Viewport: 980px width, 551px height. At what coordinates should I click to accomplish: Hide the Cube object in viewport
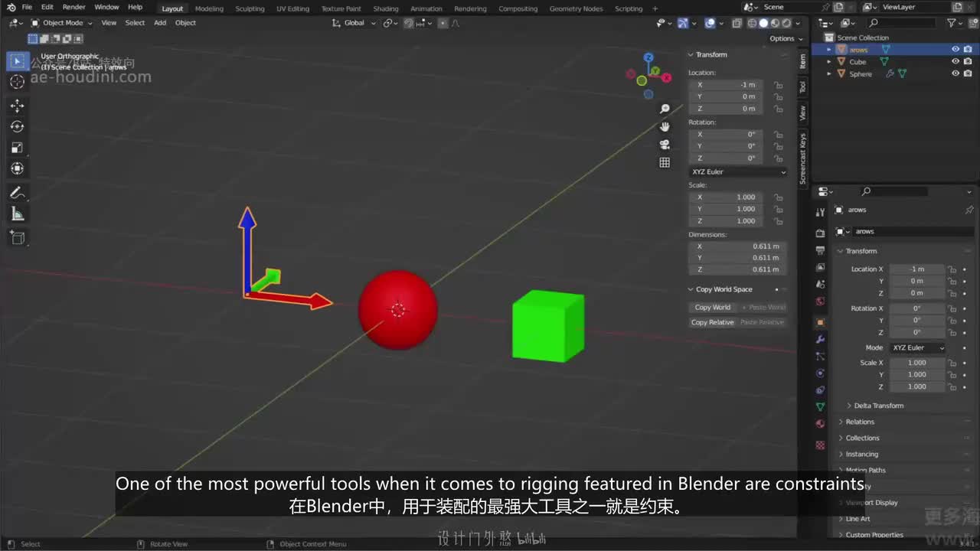pos(955,62)
